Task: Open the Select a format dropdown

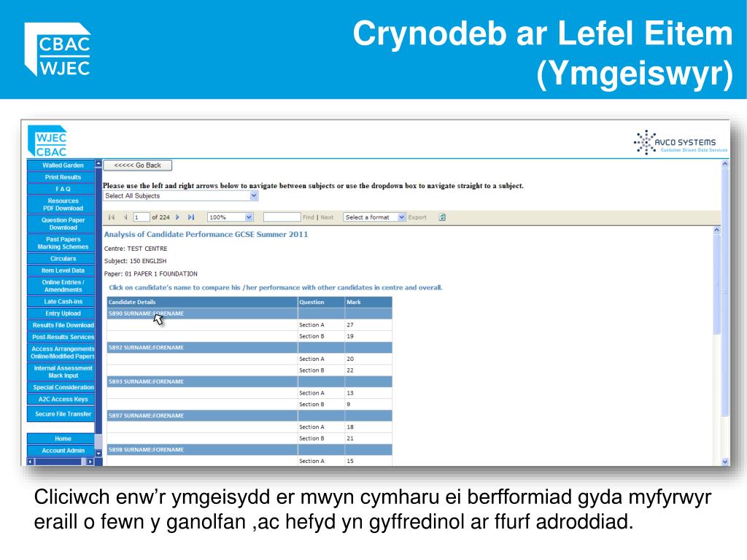Action: (x=374, y=217)
